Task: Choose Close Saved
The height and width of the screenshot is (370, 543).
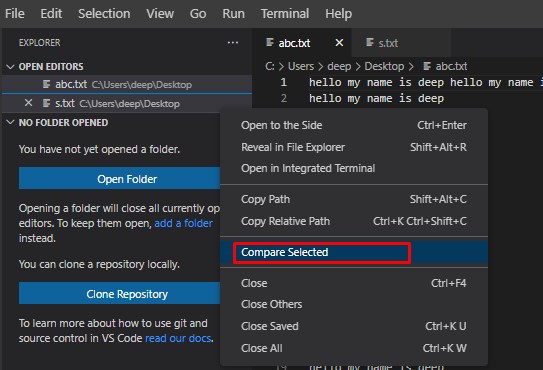Action: click(354, 326)
